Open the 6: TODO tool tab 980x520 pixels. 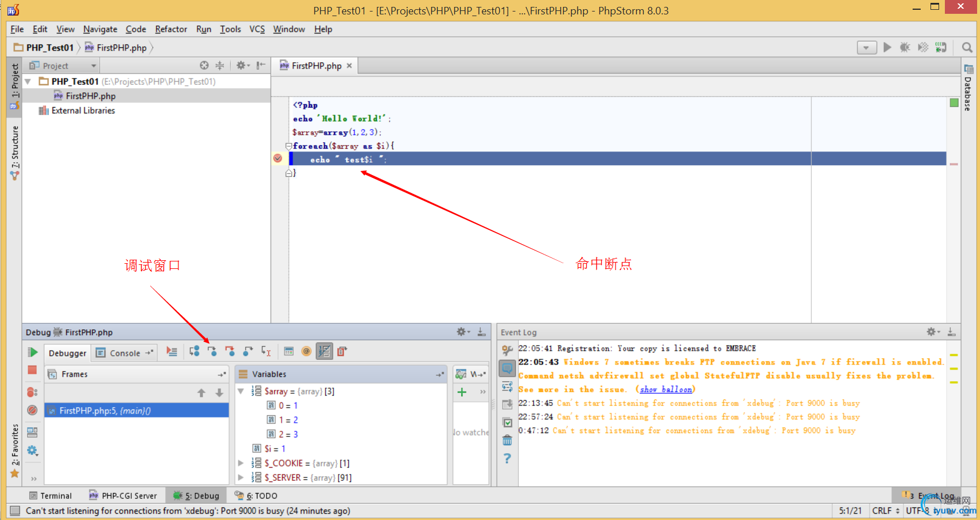256,496
